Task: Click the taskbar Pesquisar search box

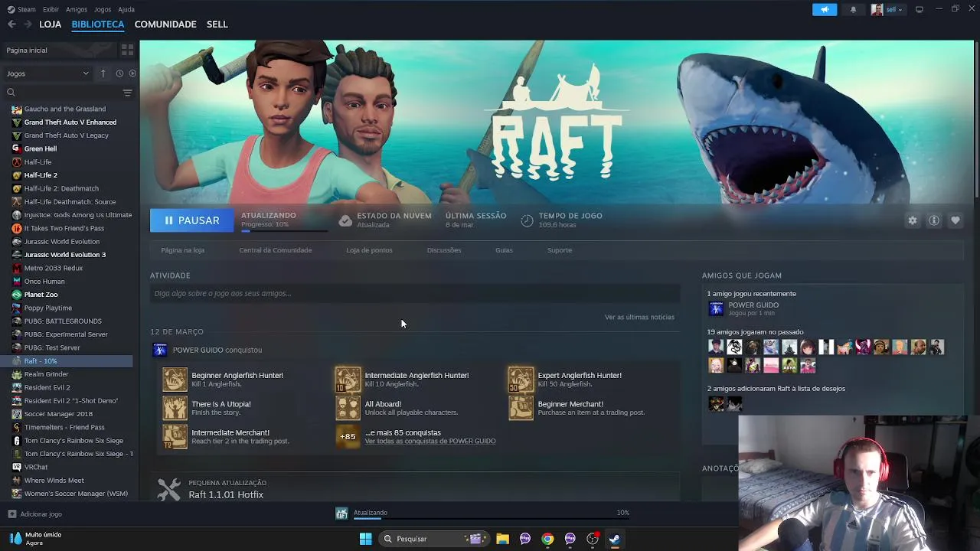Action: tap(433, 539)
